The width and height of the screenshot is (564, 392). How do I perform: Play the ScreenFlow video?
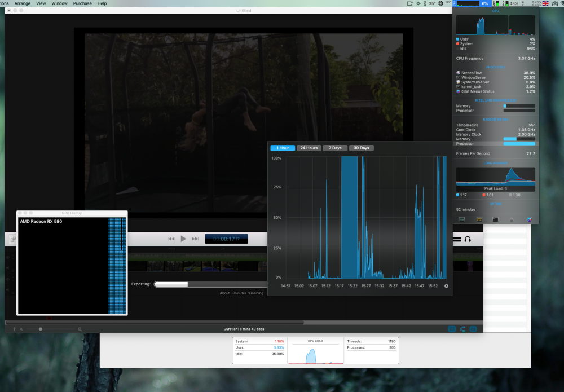[183, 239]
